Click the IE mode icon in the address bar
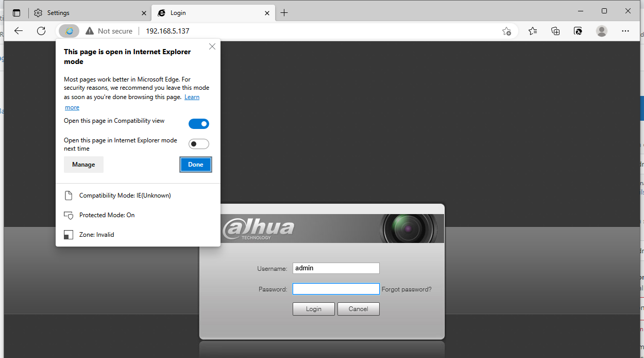This screenshot has width=644, height=358. pos(69,30)
